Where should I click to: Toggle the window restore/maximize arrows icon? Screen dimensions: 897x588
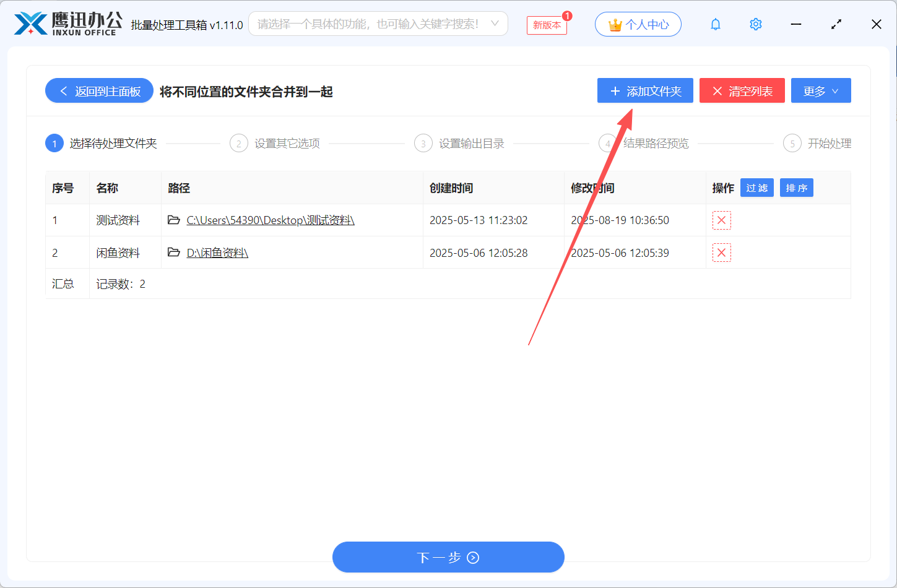(836, 24)
